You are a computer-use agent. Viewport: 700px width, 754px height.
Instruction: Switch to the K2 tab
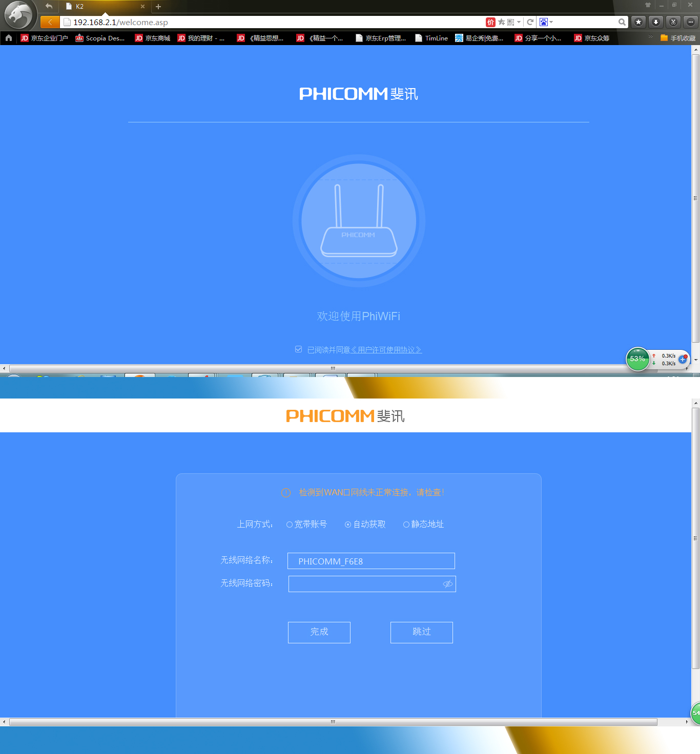(105, 7)
